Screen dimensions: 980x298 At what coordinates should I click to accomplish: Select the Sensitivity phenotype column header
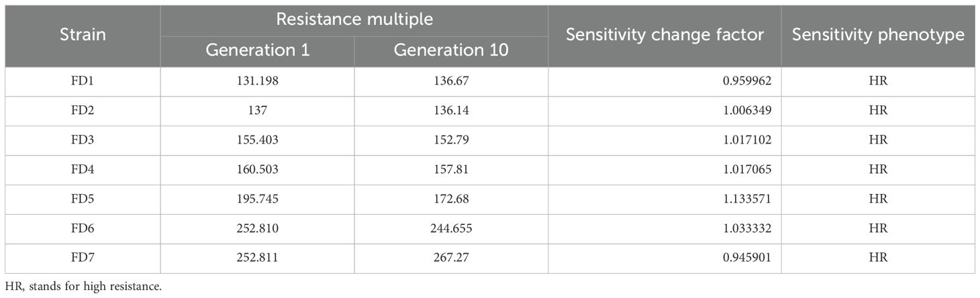878,36
